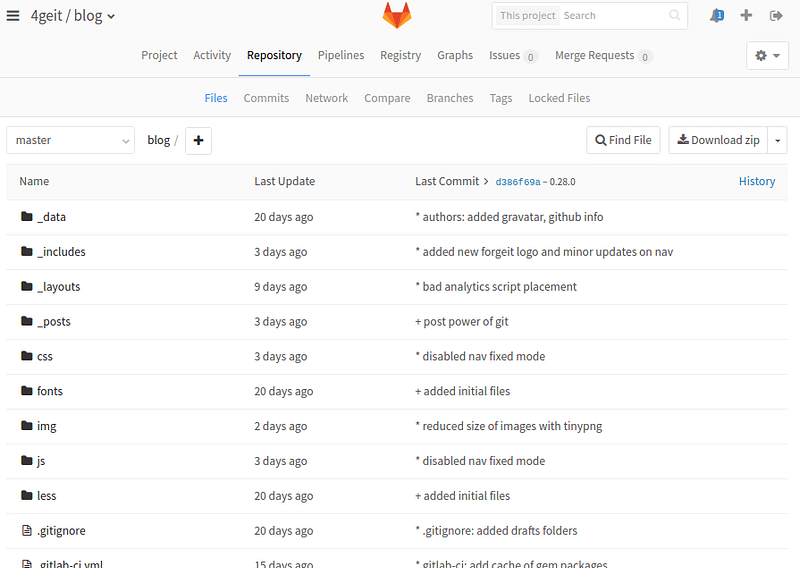The width and height of the screenshot is (800, 568).
Task: Expand the download format dropdown arrow
Action: [x=778, y=140]
